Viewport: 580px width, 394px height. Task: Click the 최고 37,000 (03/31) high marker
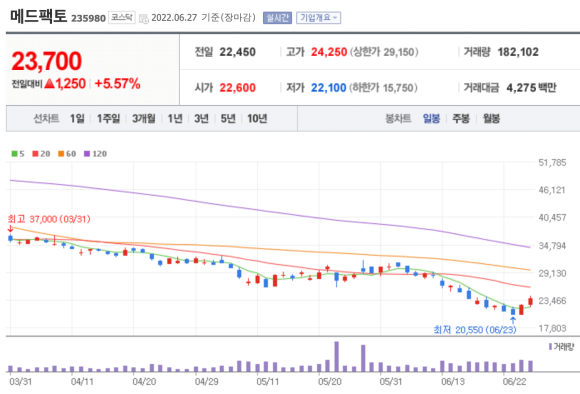coord(49,219)
